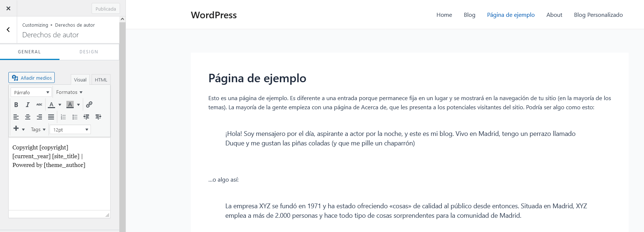Insert a numbered list
644x232 pixels.
pos(63,117)
